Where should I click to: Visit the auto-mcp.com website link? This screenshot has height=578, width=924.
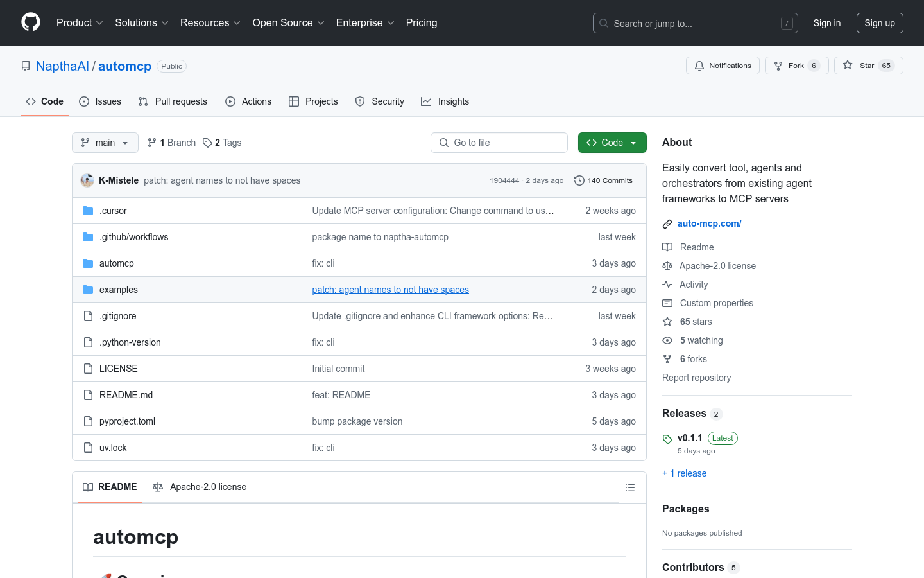pos(710,223)
